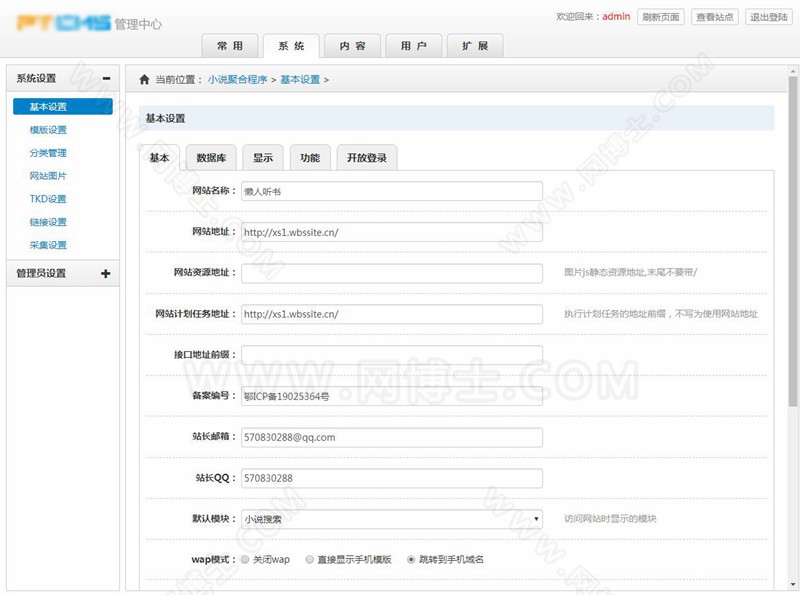This screenshot has width=800, height=595.
Task: Open 网站图片 in the sidebar
Action: (x=48, y=176)
